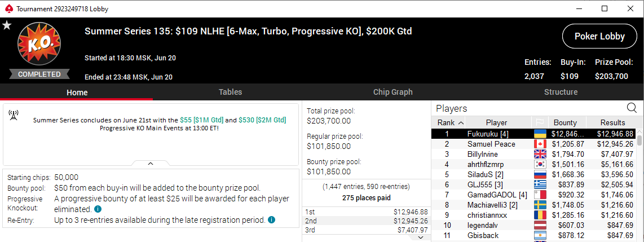Click the info icon beside Re-Entry text

coord(271,220)
